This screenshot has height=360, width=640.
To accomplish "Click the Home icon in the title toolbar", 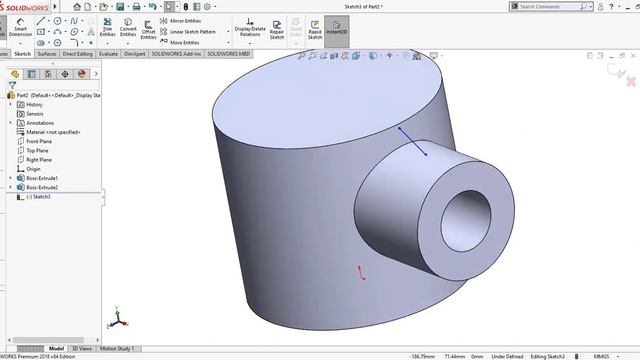I will (x=77, y=7).
